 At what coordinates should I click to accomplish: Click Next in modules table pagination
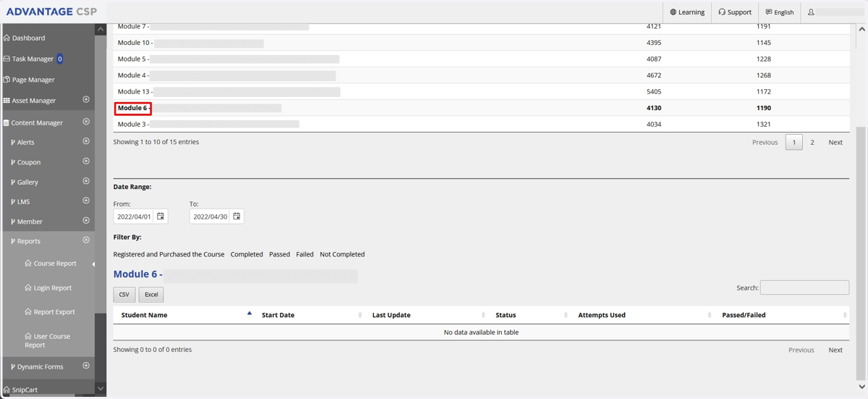tap(835, 143)
